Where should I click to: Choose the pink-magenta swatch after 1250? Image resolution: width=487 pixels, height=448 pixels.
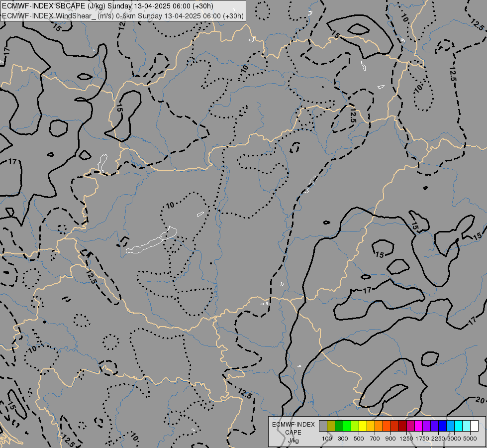[410, 426]
